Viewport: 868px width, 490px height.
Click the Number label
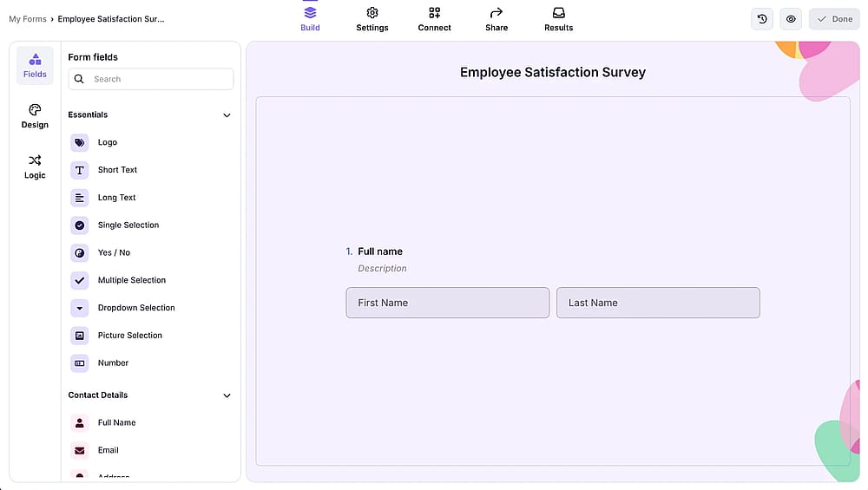point(113,363)
